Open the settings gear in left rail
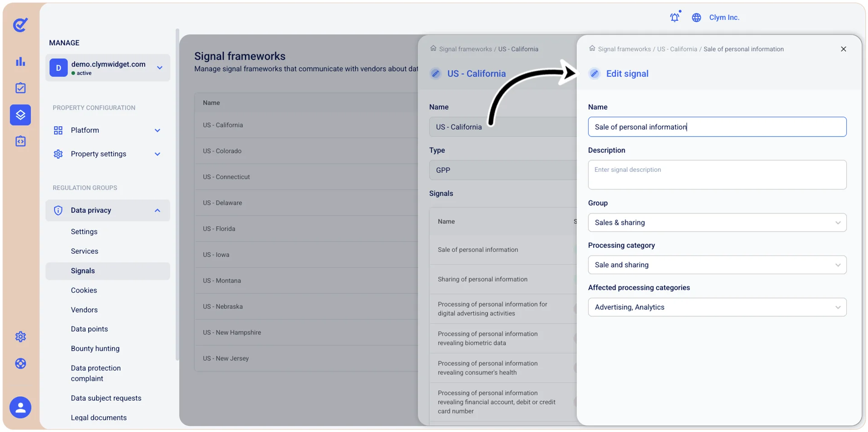The height and width of the screenshot is (432, 868). point(20,337)
